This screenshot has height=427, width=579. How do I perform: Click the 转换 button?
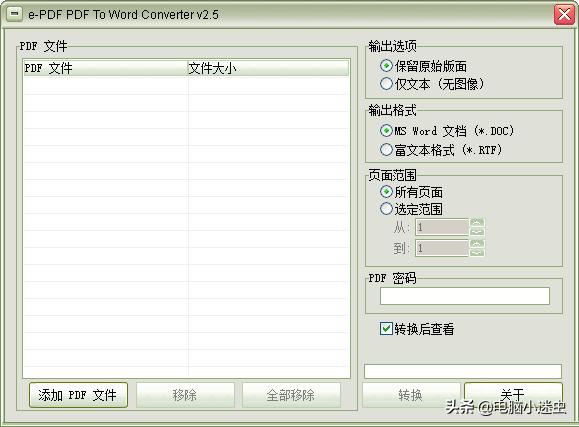411,395
